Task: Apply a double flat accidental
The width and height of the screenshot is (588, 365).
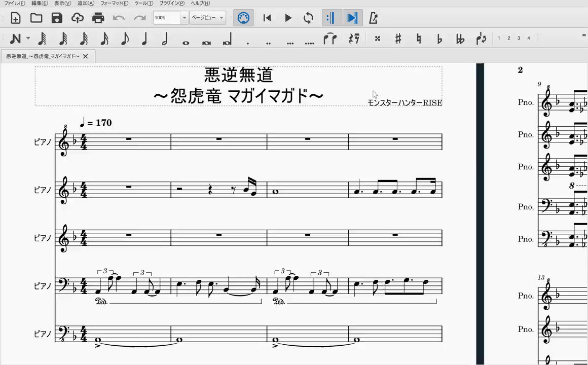Action: point(460,39)
